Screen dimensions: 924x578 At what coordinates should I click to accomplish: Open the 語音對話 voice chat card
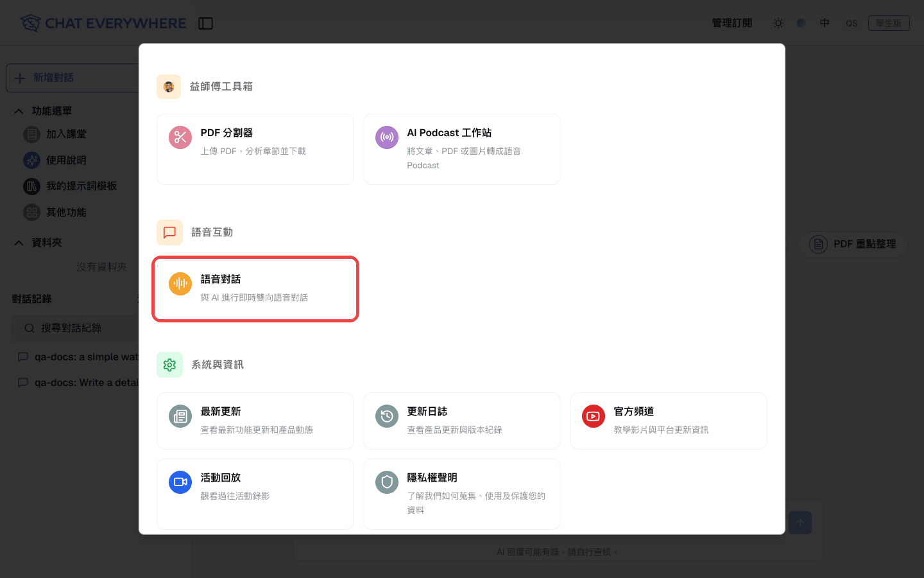[x=255, y=289]
